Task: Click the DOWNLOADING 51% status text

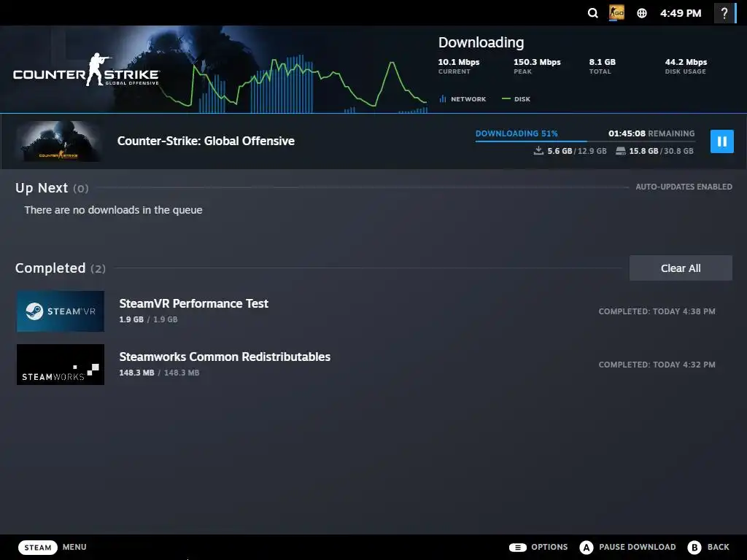Action: coord(516,133)
